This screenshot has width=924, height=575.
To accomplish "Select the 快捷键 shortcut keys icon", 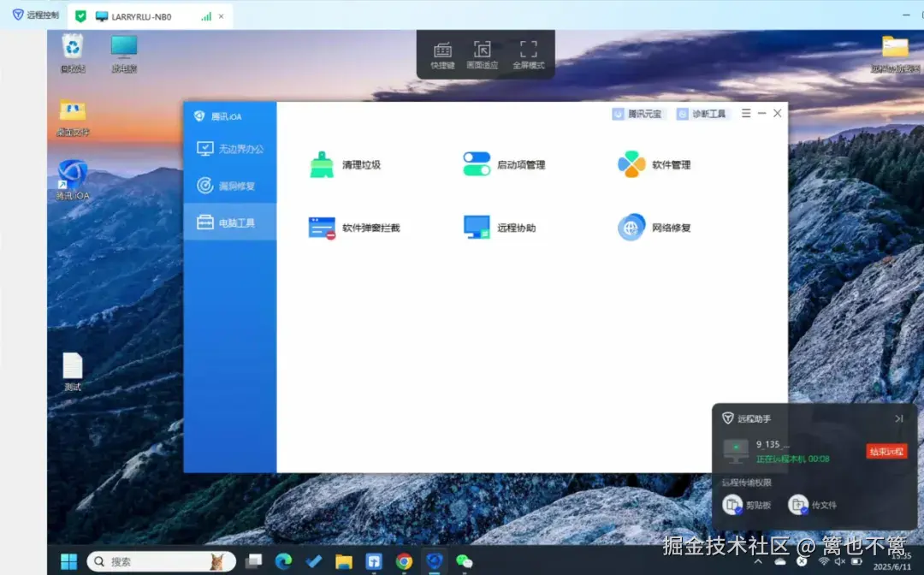I will click(x=441, y=53).
